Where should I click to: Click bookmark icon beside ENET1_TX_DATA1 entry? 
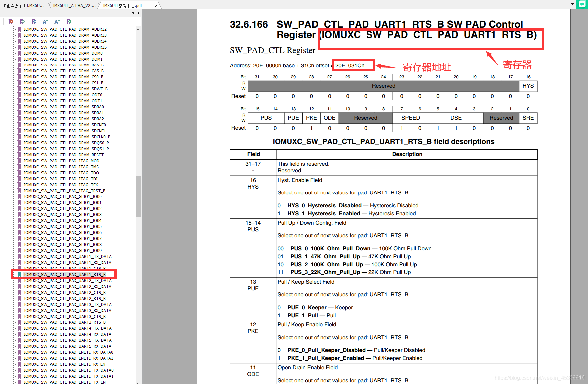pyautogui.click(x=19, y=376)
